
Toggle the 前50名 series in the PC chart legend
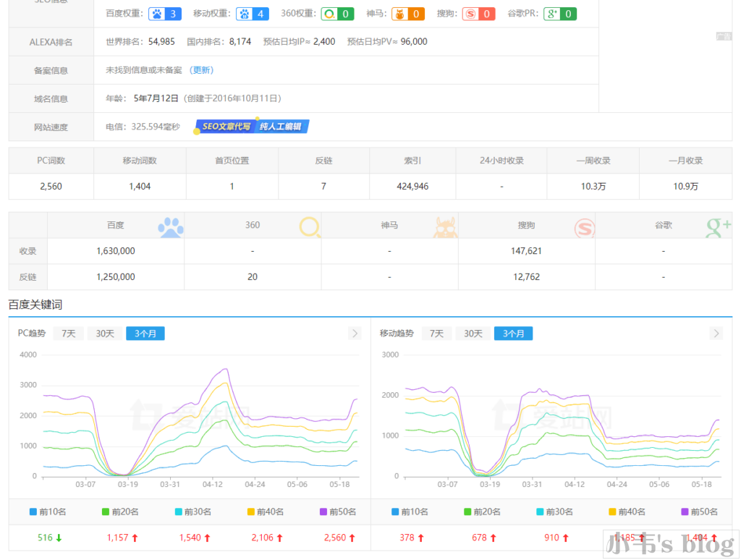coord(338,512)
